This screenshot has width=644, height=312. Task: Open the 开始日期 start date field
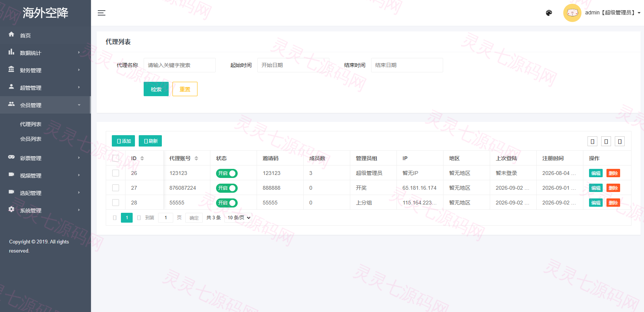point(293,65)
